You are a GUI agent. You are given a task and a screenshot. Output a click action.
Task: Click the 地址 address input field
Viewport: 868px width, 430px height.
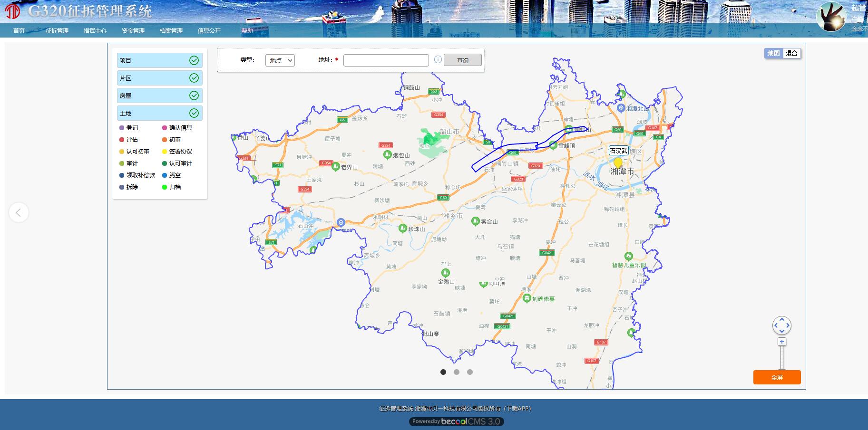[x=386, y=60]
